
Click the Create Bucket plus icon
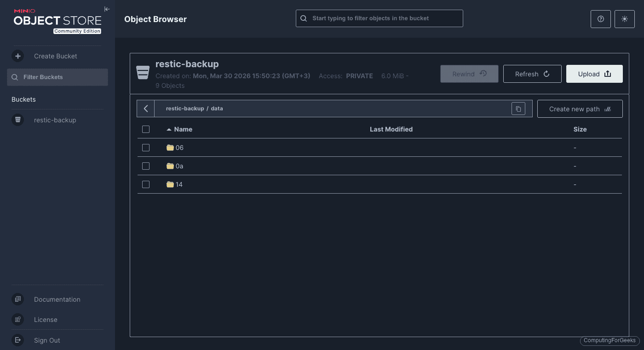click(17, 56)
